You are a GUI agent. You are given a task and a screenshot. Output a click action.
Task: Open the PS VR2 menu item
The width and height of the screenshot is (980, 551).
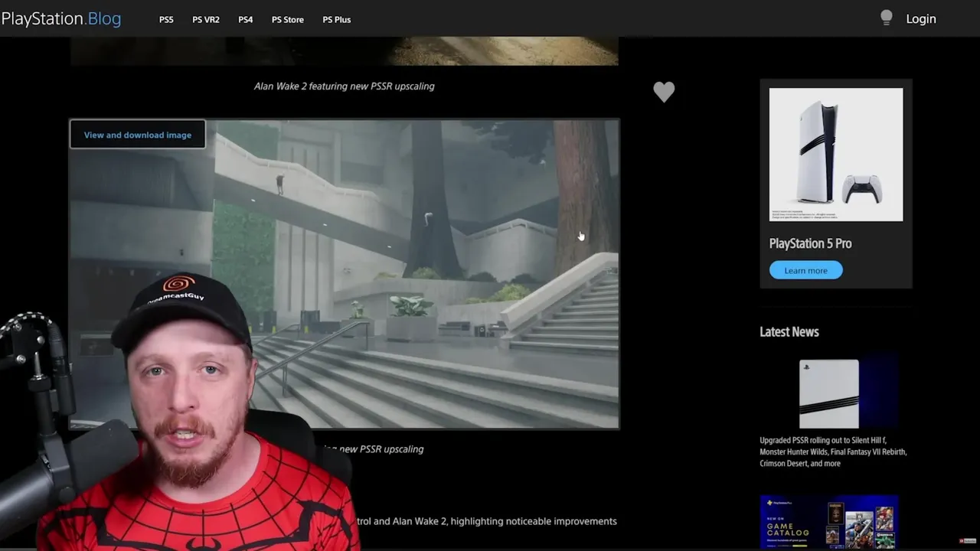206,19
